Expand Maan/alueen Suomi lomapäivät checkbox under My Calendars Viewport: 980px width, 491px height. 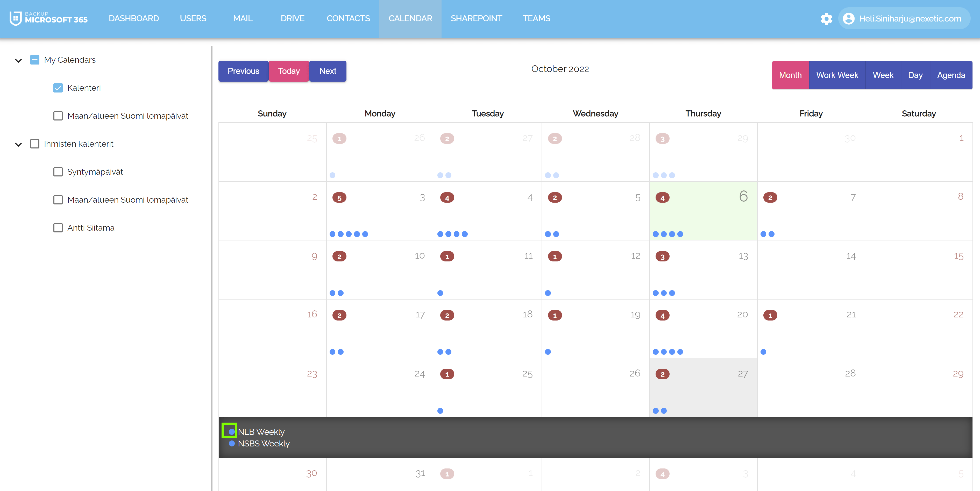click(58, 116)
